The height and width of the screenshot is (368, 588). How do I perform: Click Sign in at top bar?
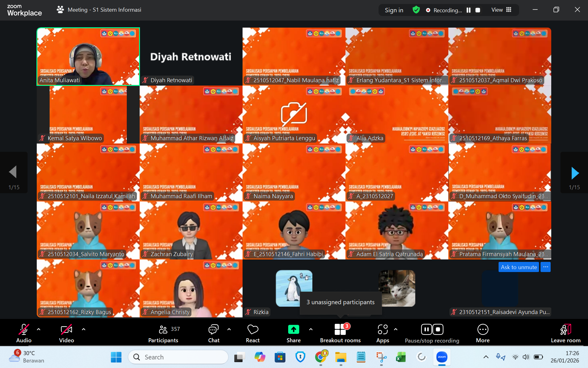(394, 10)
